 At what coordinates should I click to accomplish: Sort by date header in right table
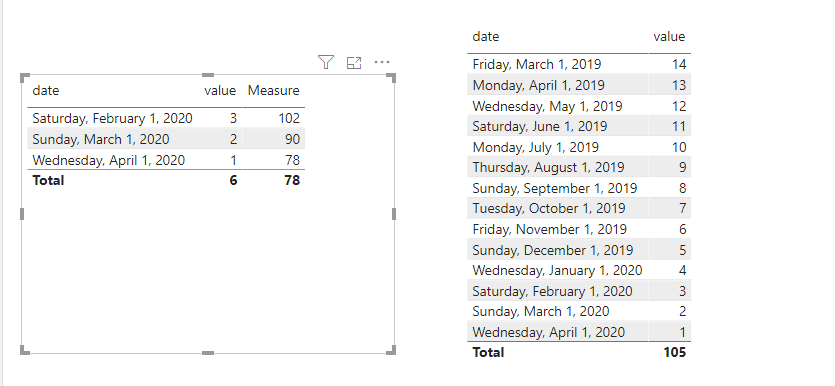point(486,37)
